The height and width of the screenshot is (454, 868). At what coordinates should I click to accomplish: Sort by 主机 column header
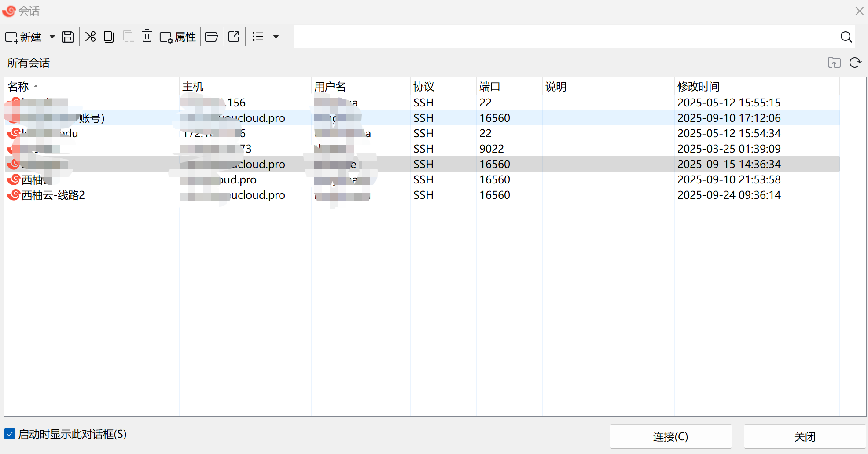point(245,86)
